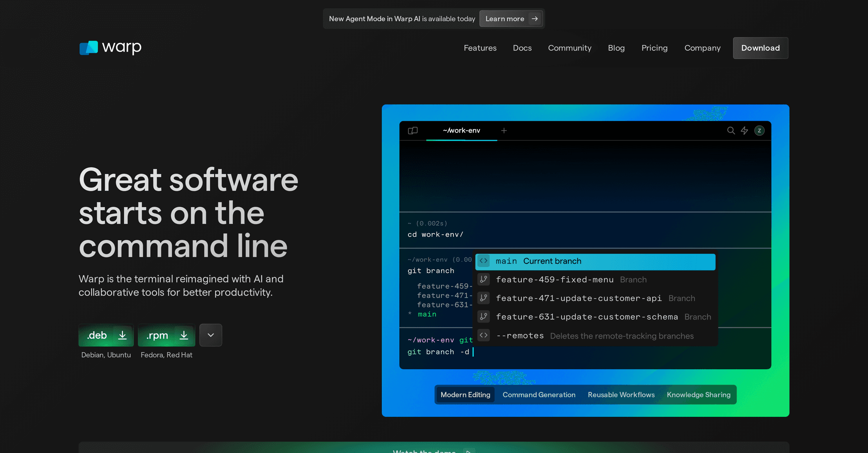Select main Current branch suggestion
Viewport: 868px width, 453px height.
[x=595, y=262]
